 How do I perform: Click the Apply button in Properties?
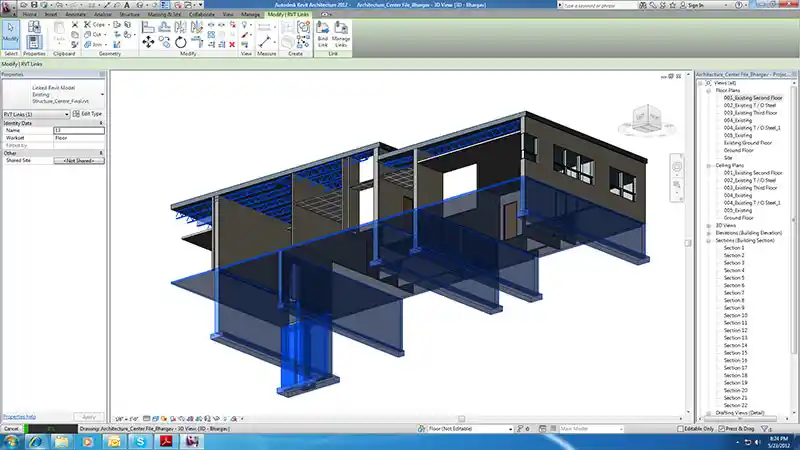click(x=88, y=417)
